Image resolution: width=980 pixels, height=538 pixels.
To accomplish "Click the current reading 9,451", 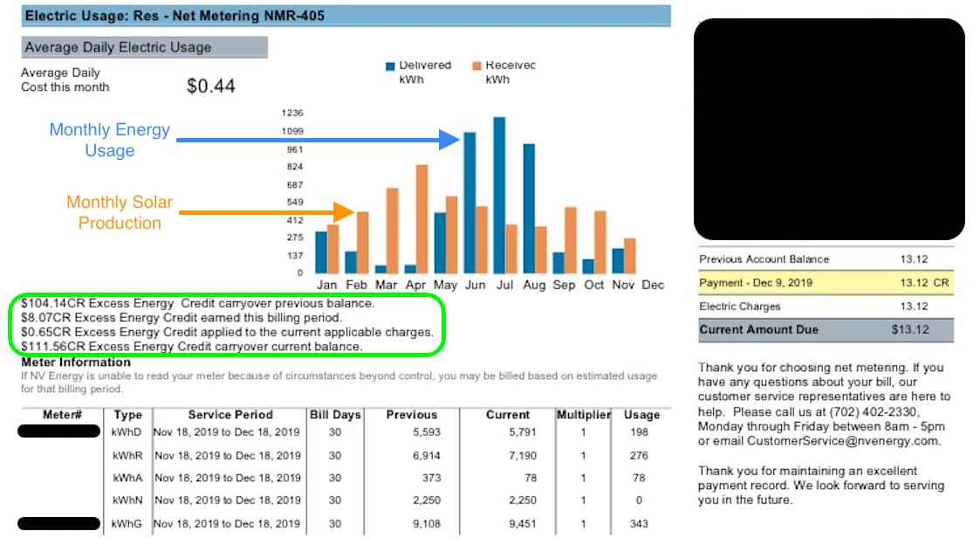I will pyautogui.click(x=523, y=524).
